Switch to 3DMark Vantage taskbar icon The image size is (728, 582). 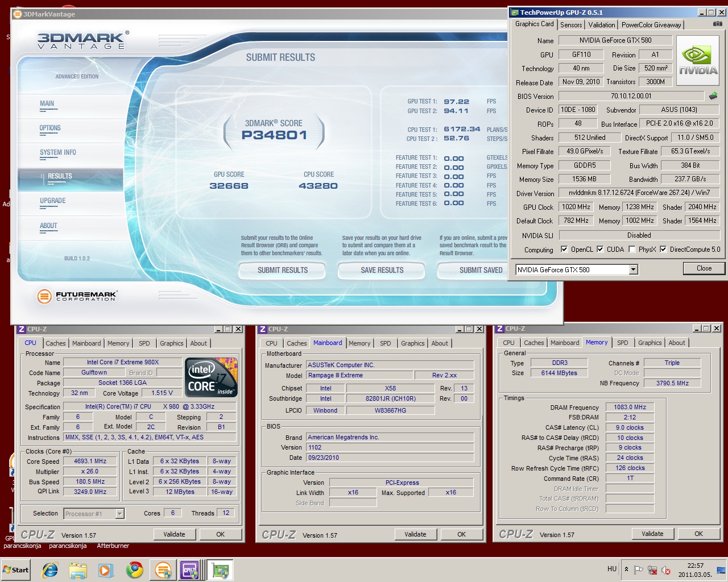(x=163, y=569)
